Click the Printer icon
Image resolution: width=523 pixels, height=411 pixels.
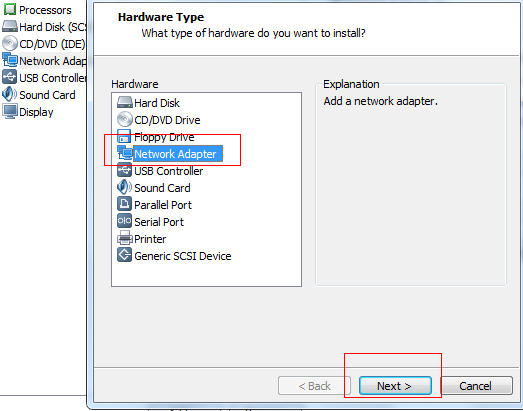click(x=125, y=238)
